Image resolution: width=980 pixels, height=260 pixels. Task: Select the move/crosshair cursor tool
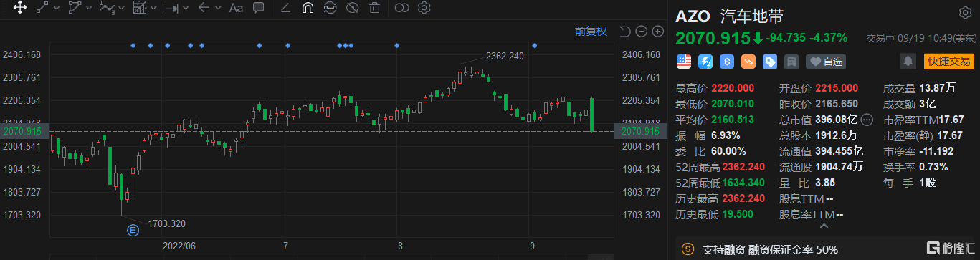tap(20, 9)
